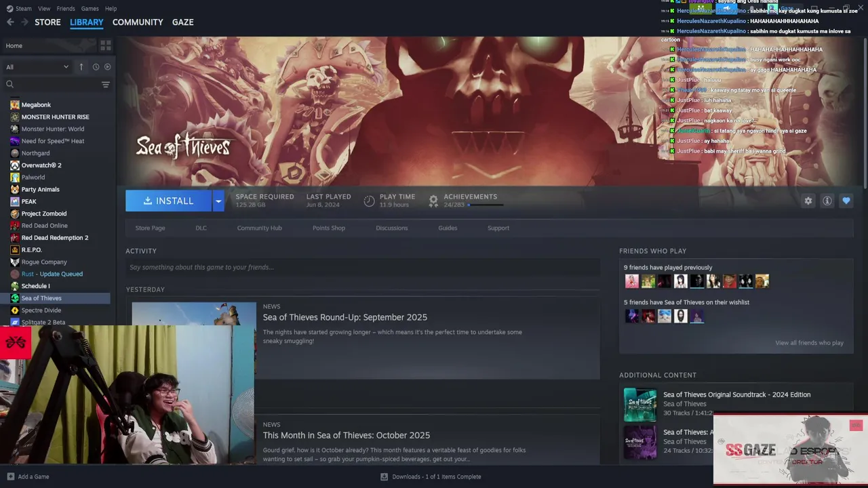Click the Rogue Company game icon
The width and height of the screenshot is (868, 488).
(14, 262)
